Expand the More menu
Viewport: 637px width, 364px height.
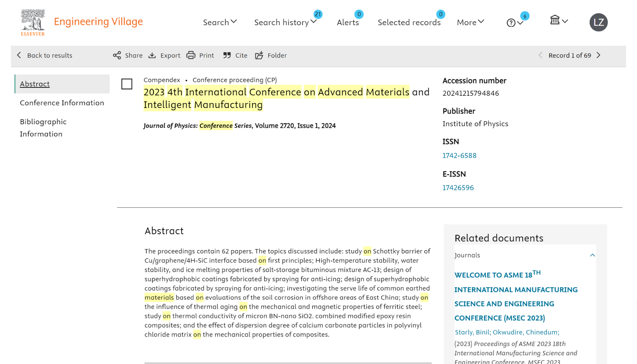pyautogui.click(x=470, y=22)
